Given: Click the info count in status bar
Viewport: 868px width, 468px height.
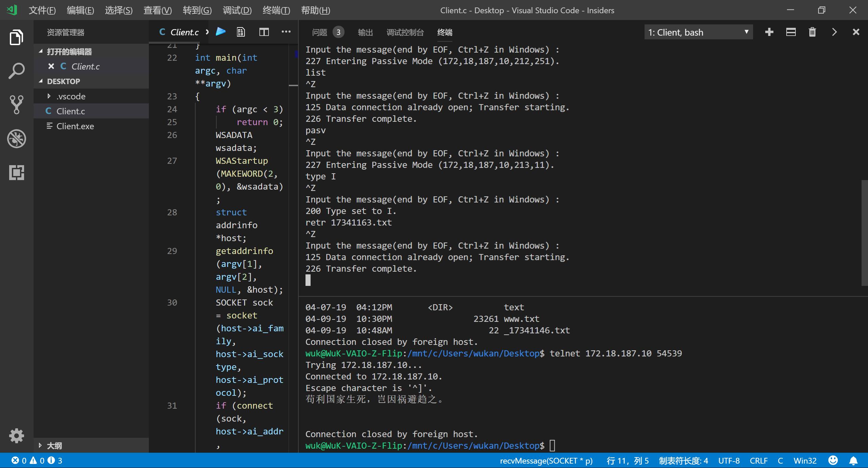Looking at the screenshot, I should (55, 461).
